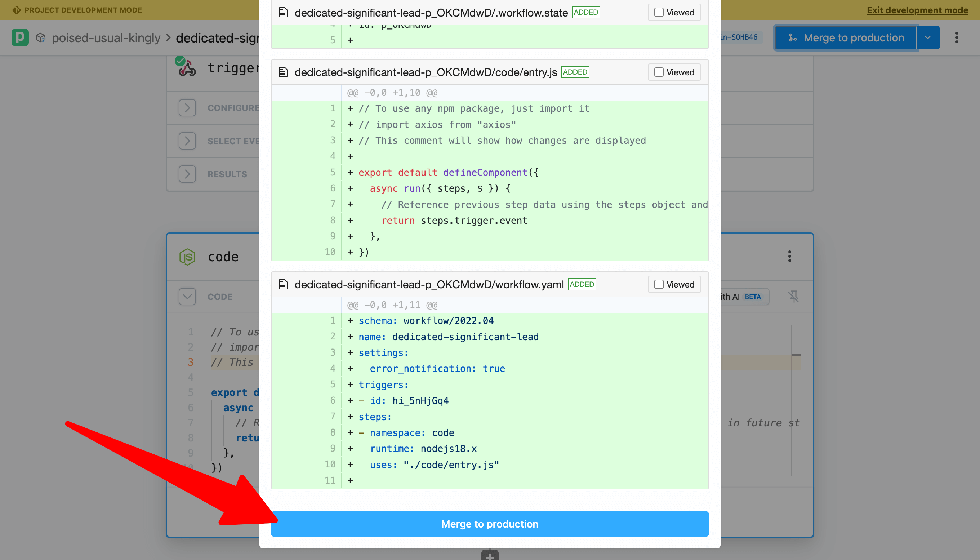Click the vertical three-dot menu top right
The height and width of the screenshot is (560, 980).
click(957, 38)
